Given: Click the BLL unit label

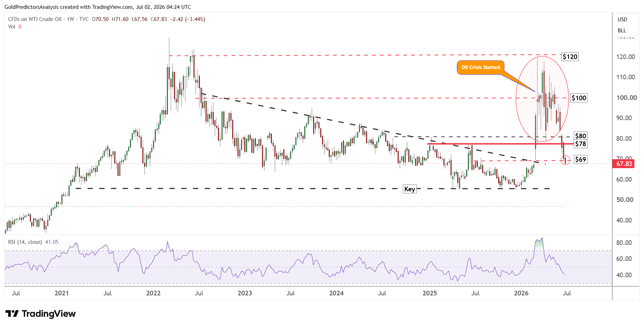Looking at the screenshot, I should point(622,31).
